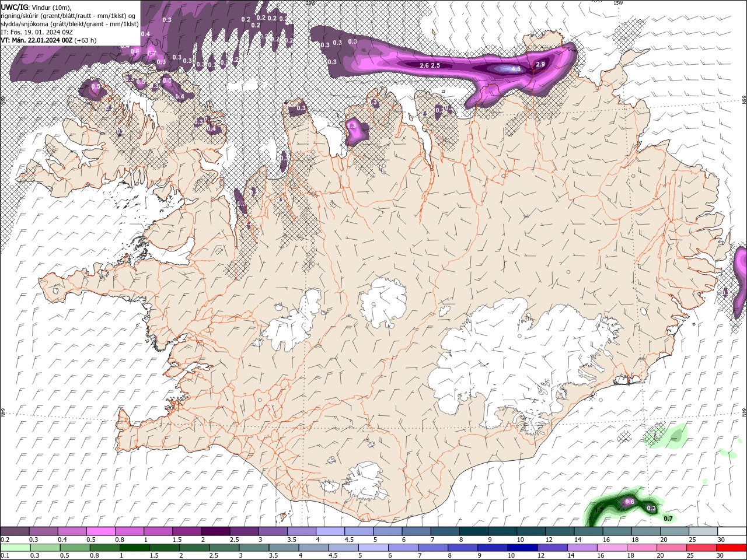The height and width of the screenshot is (560, 747).
Task: Click the pale green 0.1 legend swatch
Action: pyautogui.click(x=15, y=548)
